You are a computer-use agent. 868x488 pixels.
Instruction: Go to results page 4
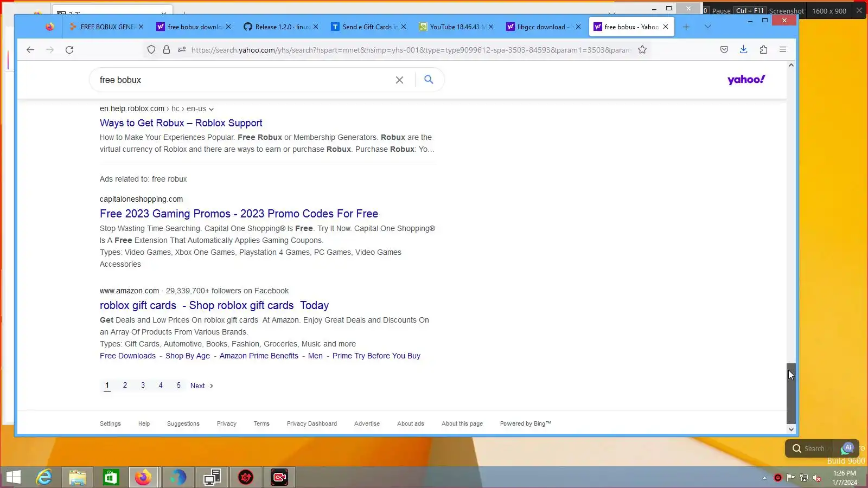coord(161,385)
